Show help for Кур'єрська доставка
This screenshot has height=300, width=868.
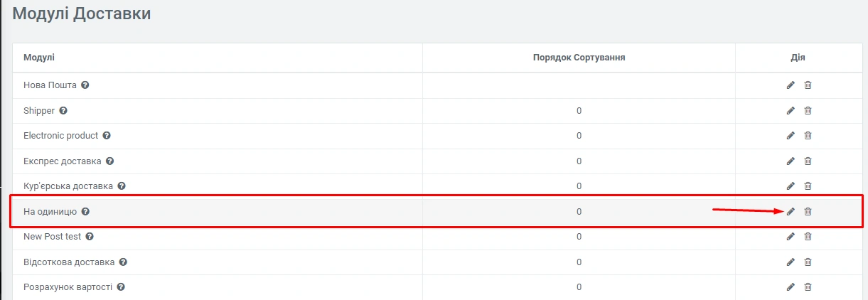[122, 186]
